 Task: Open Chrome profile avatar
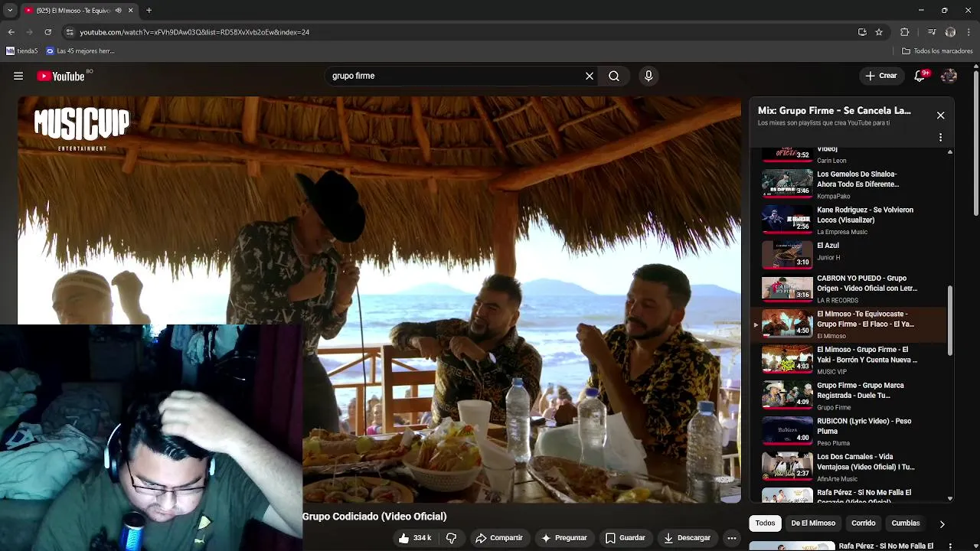950,32
